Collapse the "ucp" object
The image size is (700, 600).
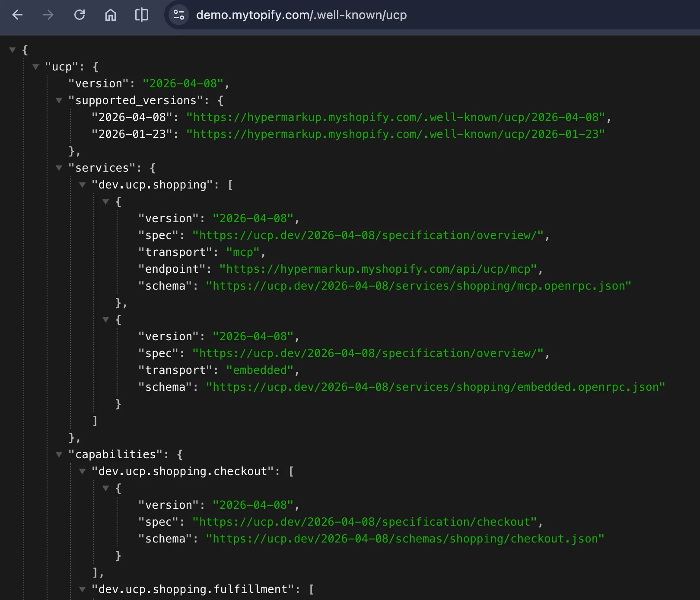(x=36, y=67)
